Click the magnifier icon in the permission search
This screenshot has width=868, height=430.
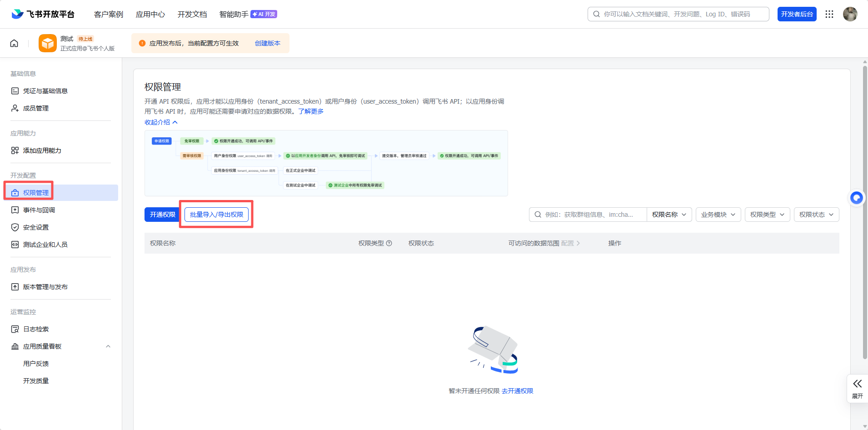538,215
